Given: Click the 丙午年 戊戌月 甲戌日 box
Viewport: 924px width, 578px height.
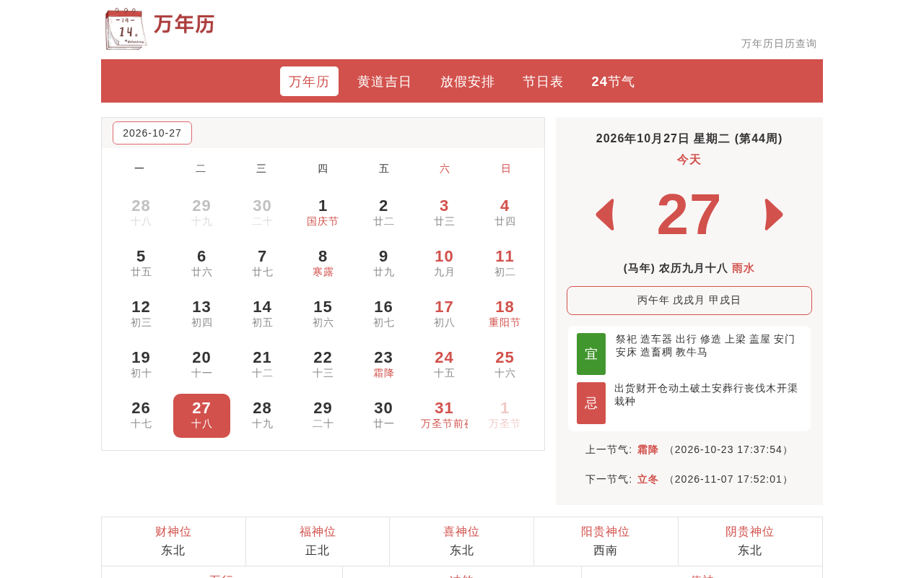Looking at the screenshot, I should (x=689, y=301).
